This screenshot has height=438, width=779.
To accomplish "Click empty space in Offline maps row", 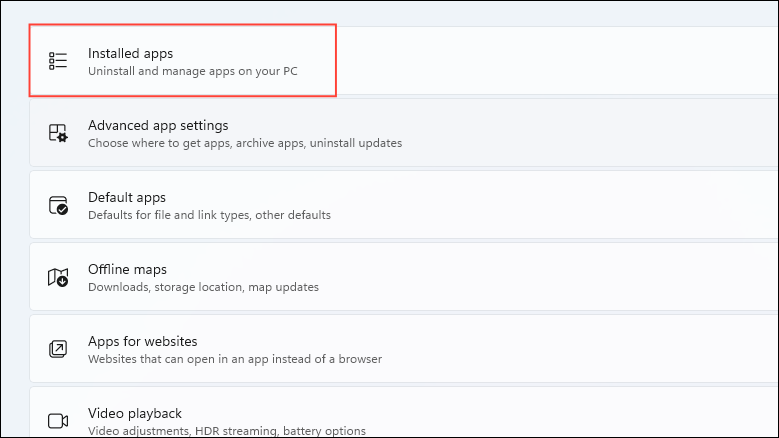I will point(546,277).
